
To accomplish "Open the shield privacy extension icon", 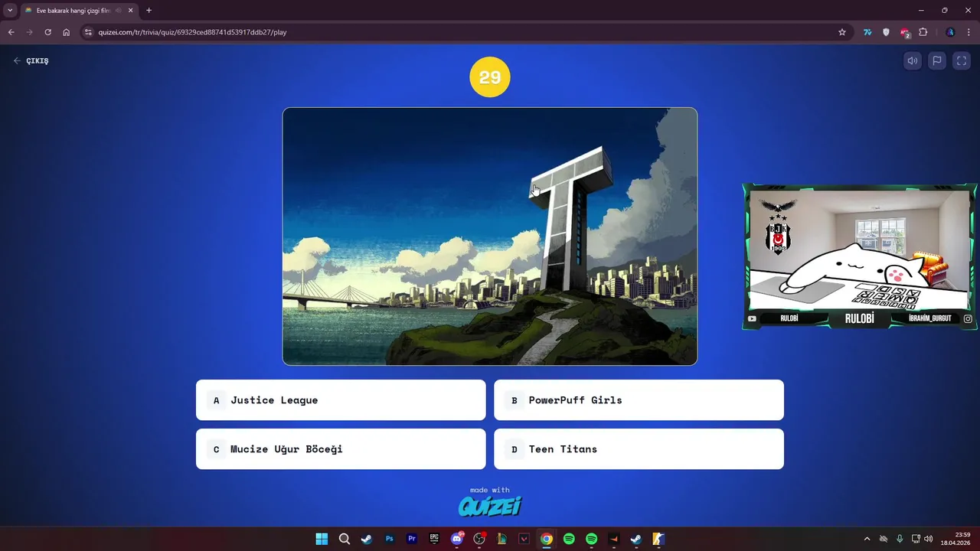I will (886, 32).
